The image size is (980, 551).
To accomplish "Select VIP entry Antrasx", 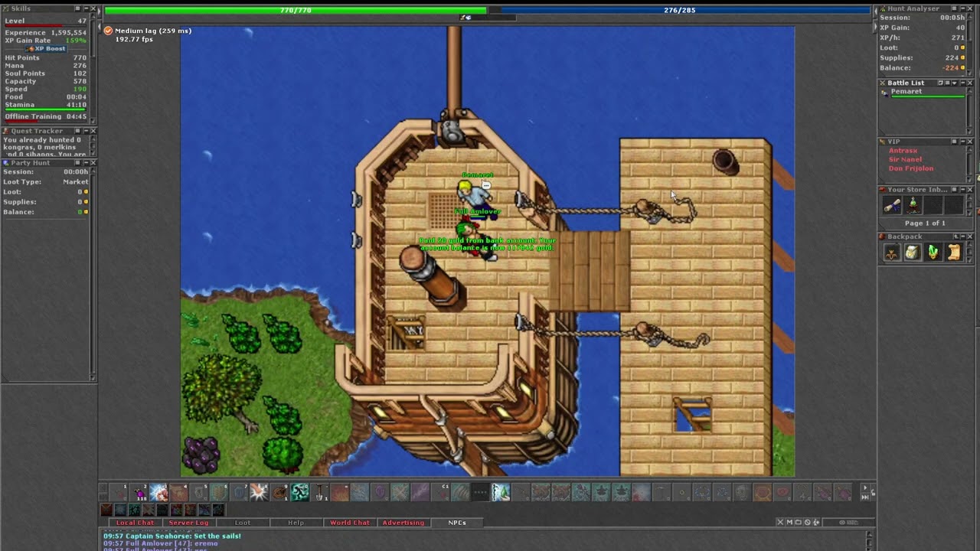I will click(x=903, y=151).
